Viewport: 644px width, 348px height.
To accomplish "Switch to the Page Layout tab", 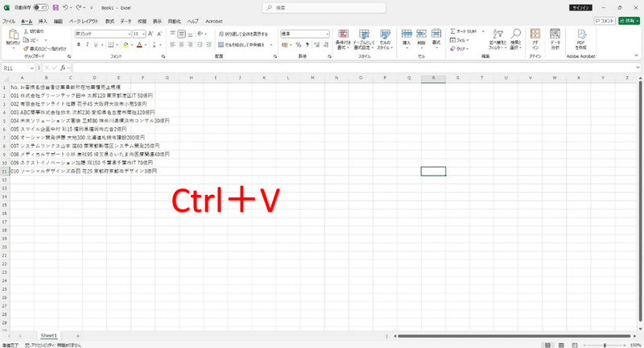I will (x=84, y=21).
